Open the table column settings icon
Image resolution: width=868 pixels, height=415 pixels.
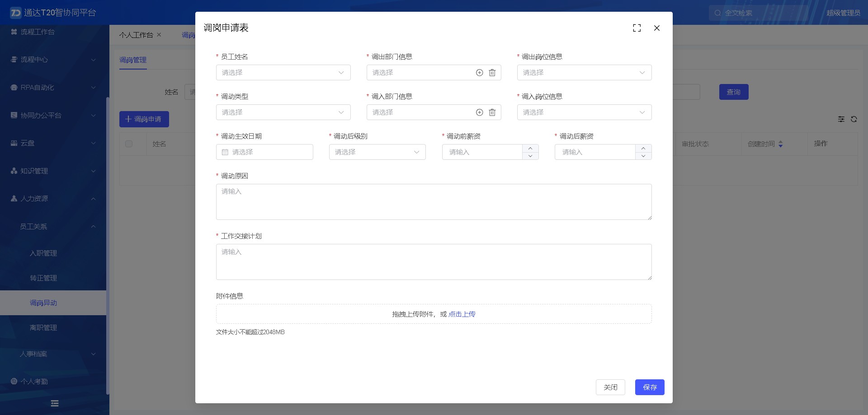[x=841, y=119]
